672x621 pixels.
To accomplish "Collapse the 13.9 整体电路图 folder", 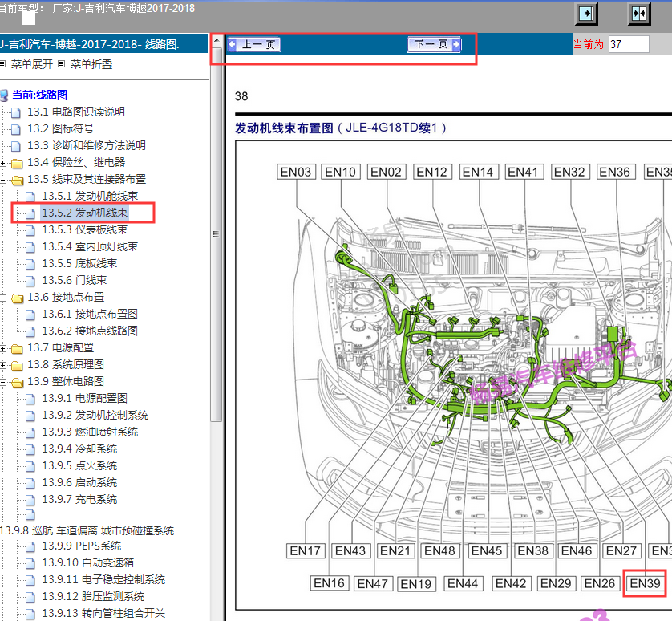I will coord(3,382).
